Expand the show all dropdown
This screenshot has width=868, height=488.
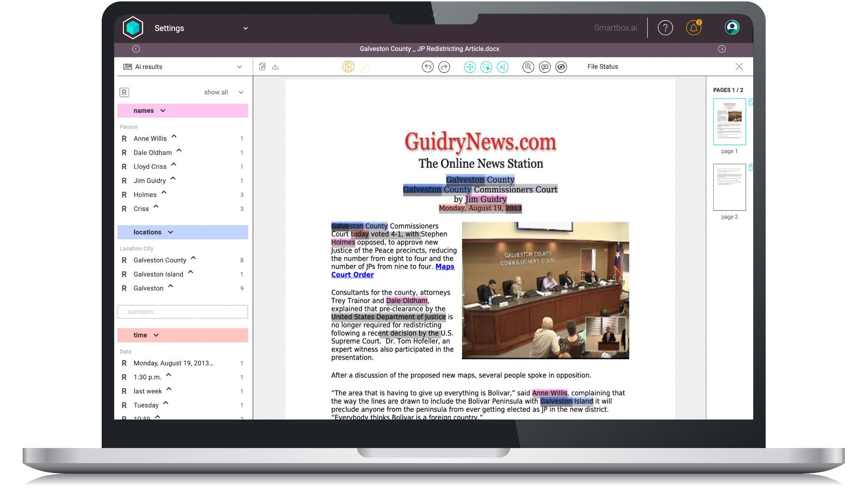point(223,93)
